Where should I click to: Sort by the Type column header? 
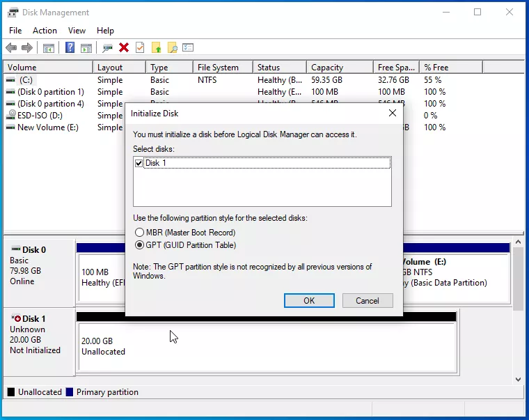coord(170,68)
